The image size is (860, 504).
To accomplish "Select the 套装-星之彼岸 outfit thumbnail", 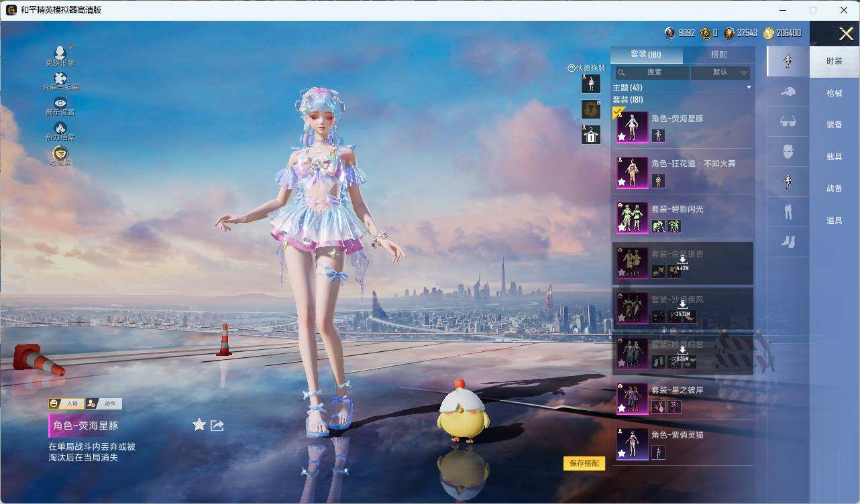I will pyautogui.click(x=632, y=399).
